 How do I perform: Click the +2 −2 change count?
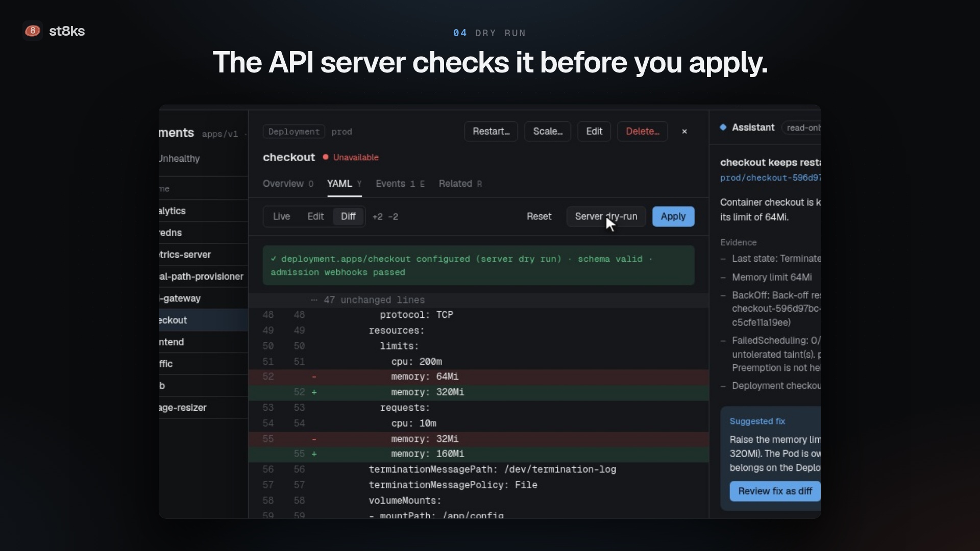[385, 217]
